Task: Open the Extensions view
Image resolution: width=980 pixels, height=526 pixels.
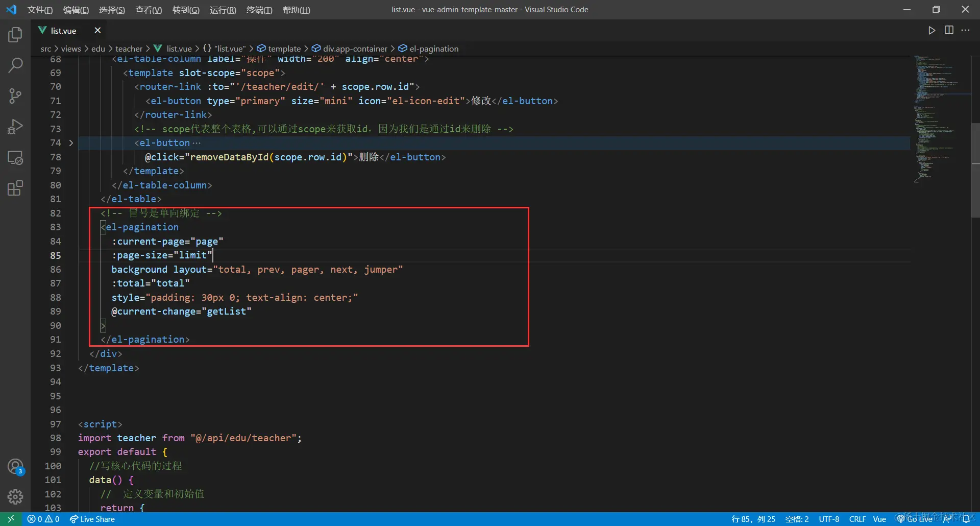Action: [15, 188]
